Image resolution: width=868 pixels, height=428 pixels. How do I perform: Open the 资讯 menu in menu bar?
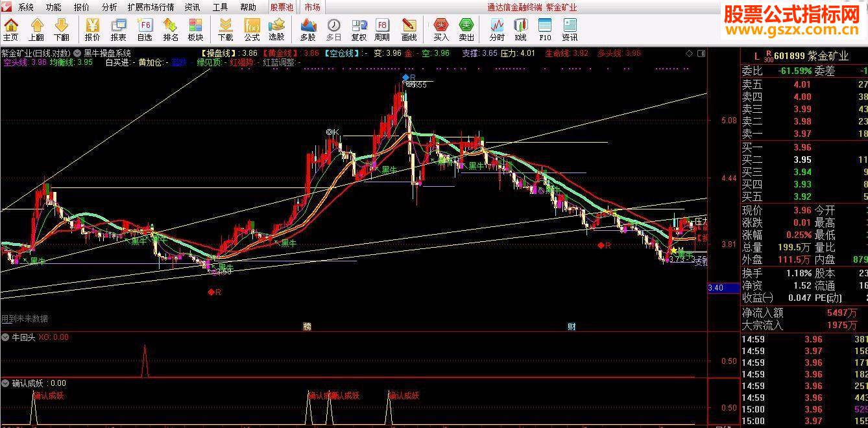point(192,7)
